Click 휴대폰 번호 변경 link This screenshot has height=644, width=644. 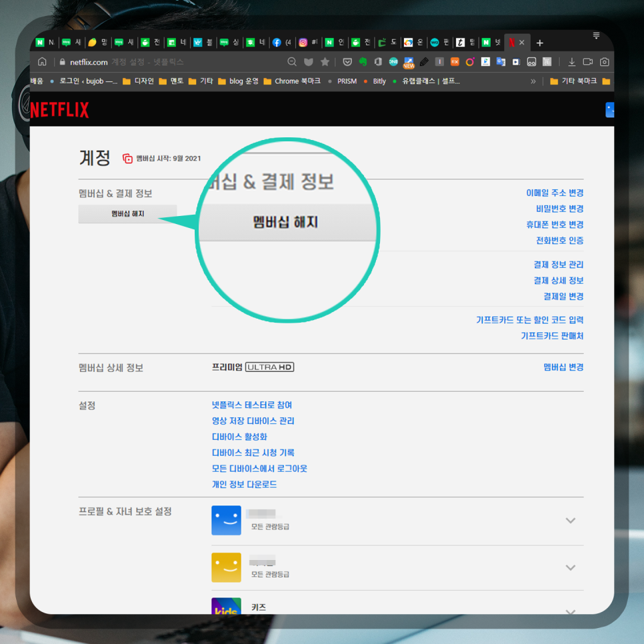tap(555, 224)
